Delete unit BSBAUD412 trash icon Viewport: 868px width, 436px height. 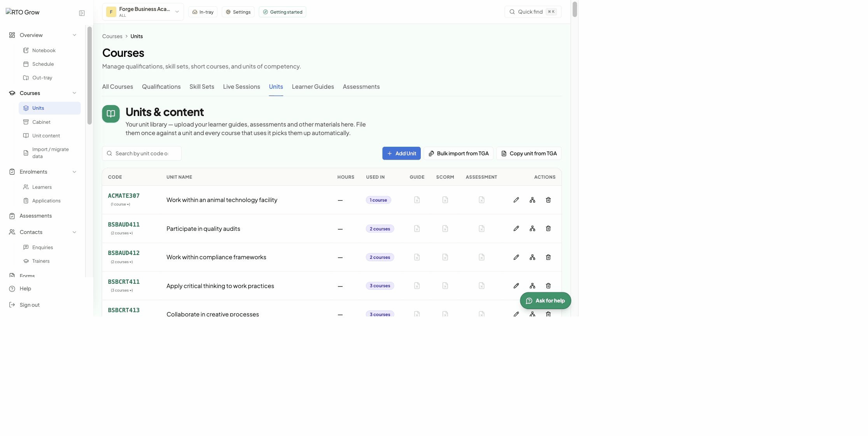pyautogui.click(x=548, y=257)
